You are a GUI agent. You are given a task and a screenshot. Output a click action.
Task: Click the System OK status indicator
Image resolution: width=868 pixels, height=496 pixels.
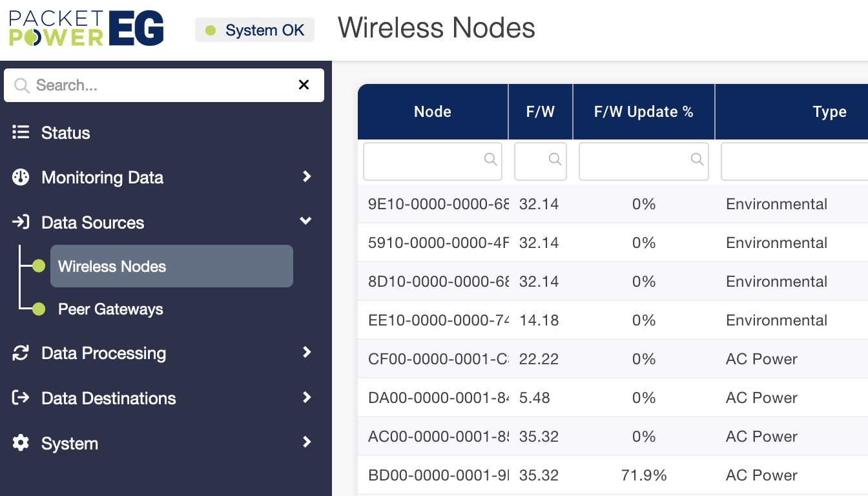(254, 30)
